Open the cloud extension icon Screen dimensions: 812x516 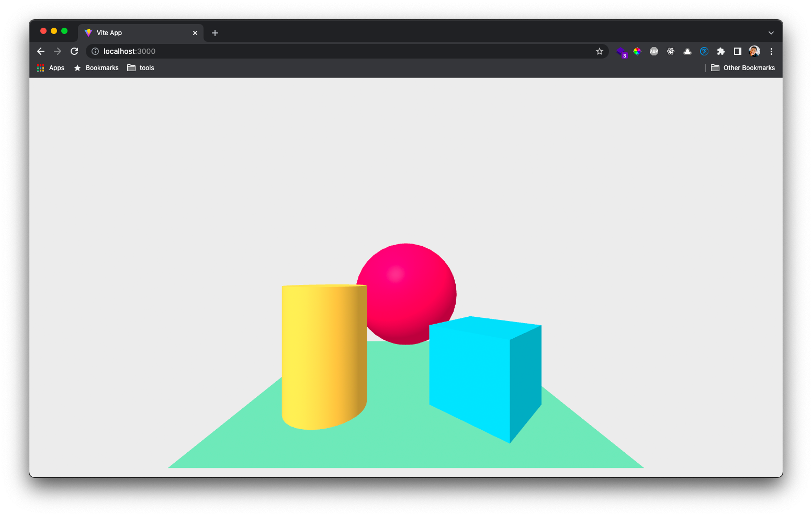687,51
